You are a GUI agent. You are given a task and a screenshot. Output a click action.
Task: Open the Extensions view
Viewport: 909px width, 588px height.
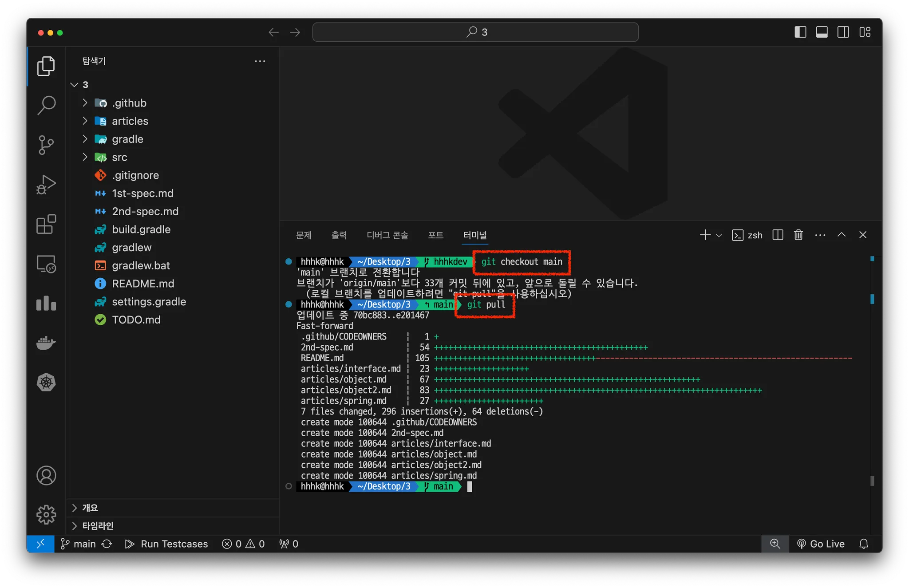(46, 224)
